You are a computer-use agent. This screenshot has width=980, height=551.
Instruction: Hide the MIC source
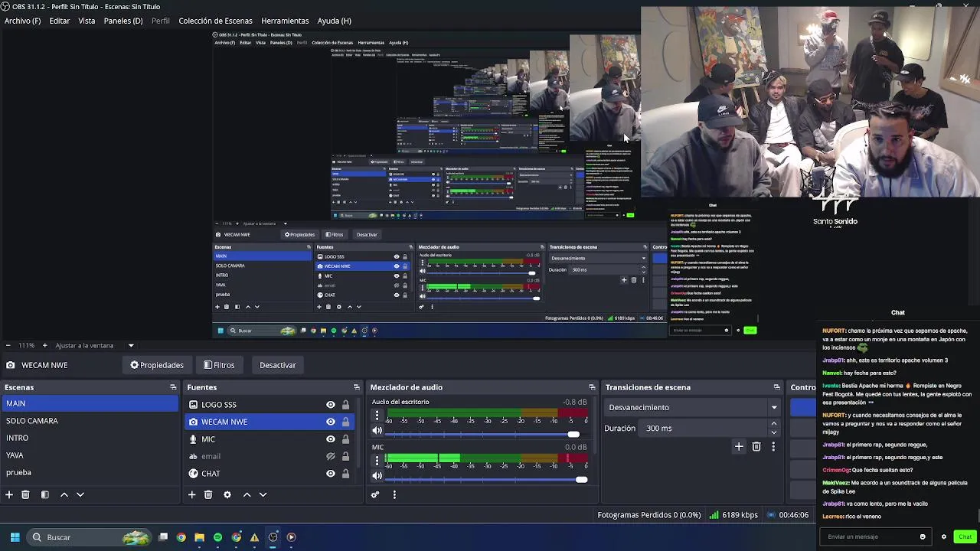coord(331,439)
